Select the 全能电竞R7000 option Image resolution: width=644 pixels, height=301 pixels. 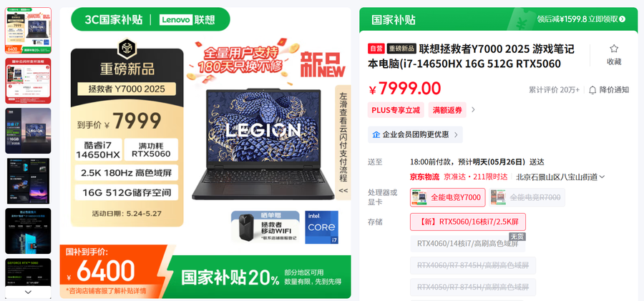point(527,197)
